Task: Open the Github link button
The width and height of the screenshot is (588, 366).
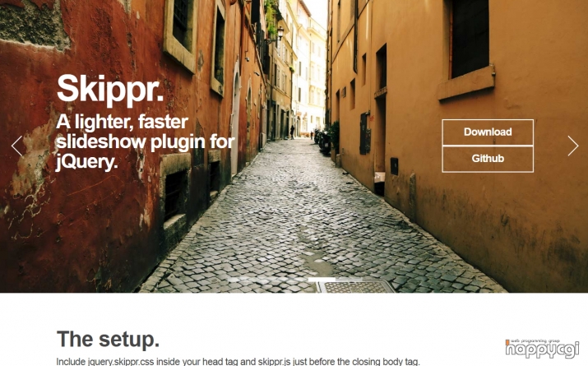Action: 488,159
